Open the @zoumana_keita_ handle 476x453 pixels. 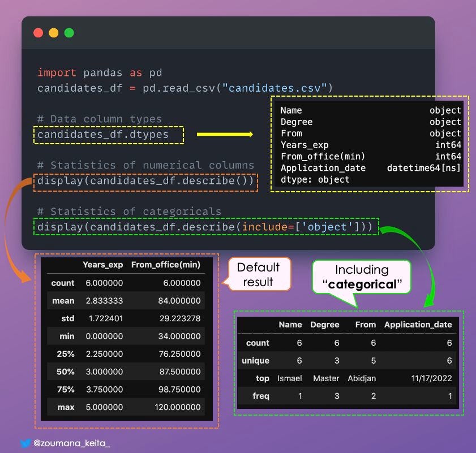[x=71, y=443]
